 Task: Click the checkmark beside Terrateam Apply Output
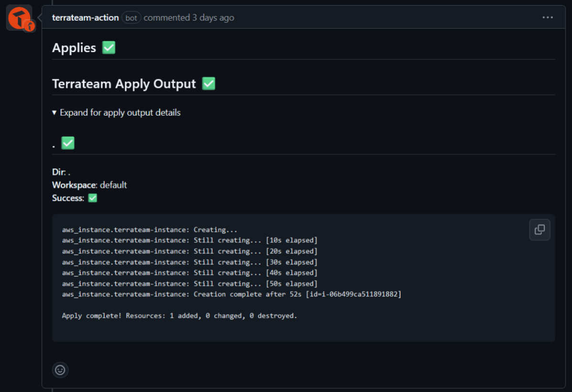coord(209,83)
